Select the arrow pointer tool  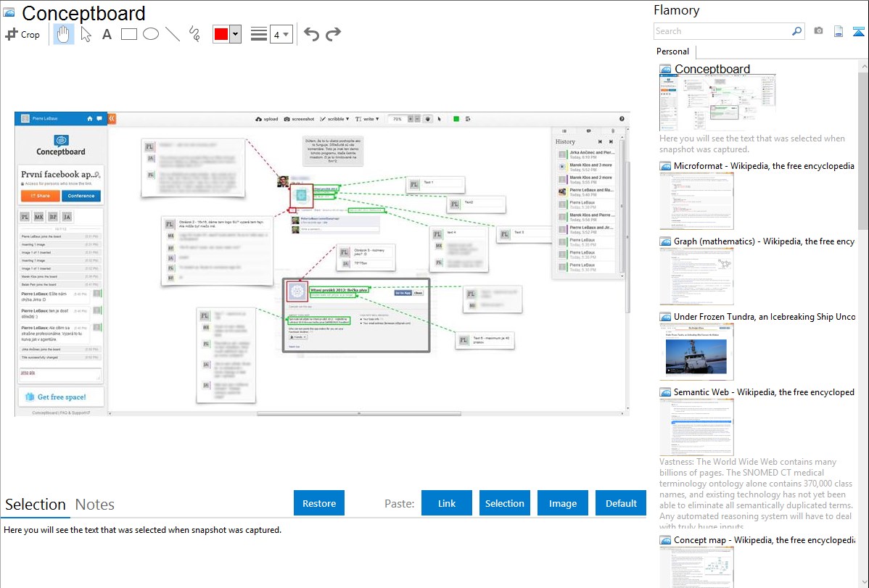point(86,34)
